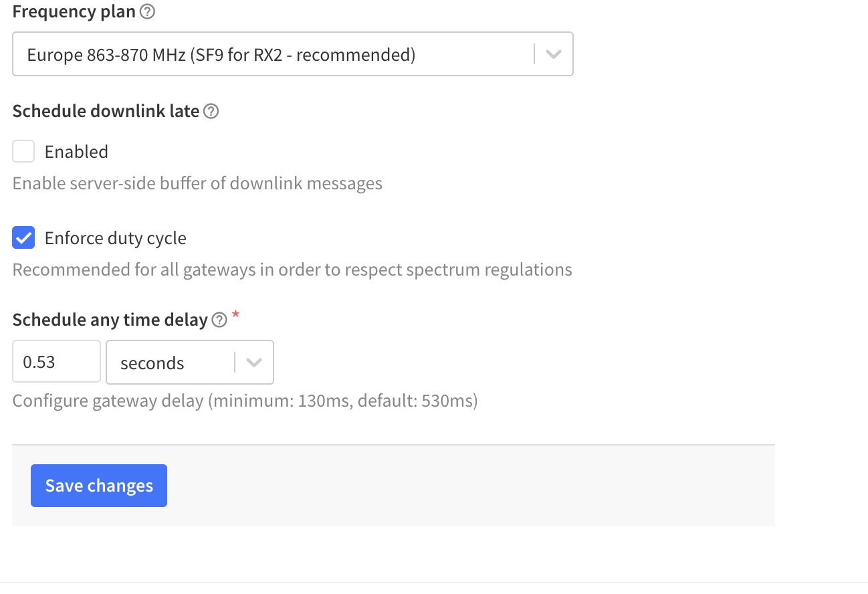Open help tooltip for Schedule any time delay

[219, 320]
